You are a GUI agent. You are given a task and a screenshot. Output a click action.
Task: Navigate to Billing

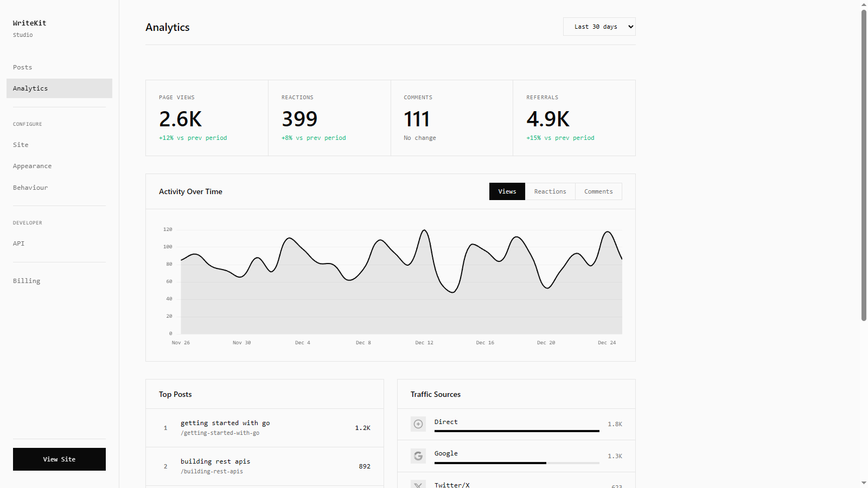[27, 281]
